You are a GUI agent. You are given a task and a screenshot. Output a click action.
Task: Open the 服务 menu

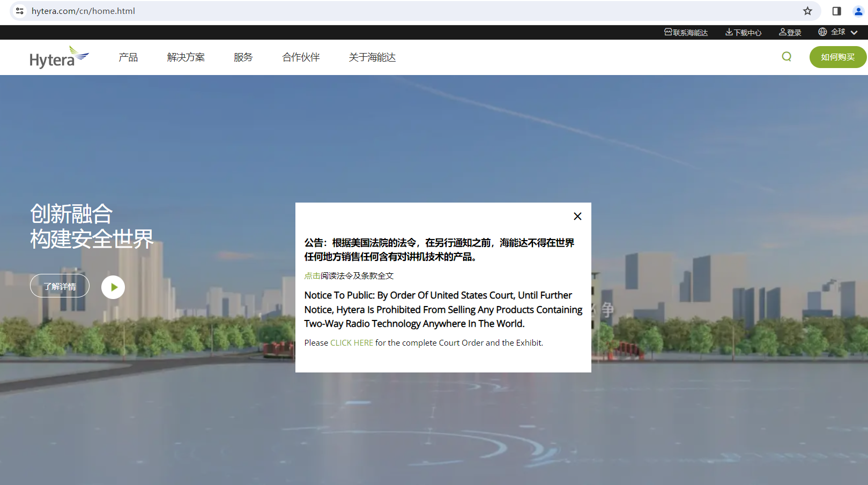click(x=243, y=57)
